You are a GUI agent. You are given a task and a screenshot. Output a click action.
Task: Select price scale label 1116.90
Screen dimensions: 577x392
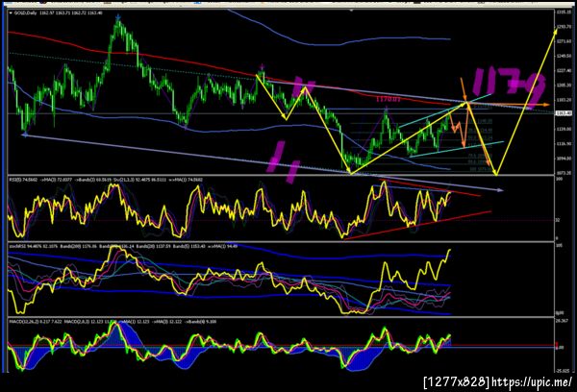pyautogui.click(x=564, y=144)
